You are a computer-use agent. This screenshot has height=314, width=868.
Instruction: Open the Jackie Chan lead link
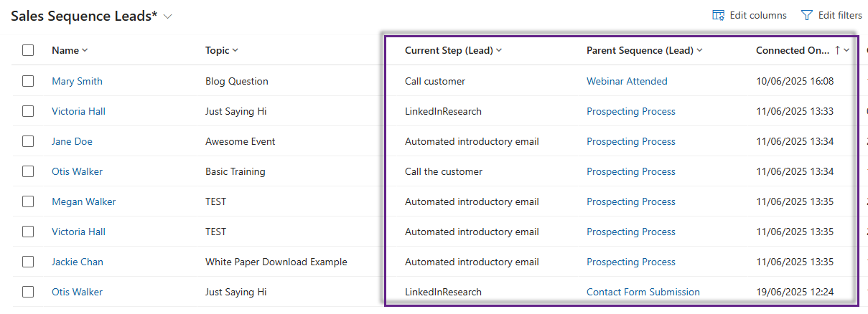[78, 262]
